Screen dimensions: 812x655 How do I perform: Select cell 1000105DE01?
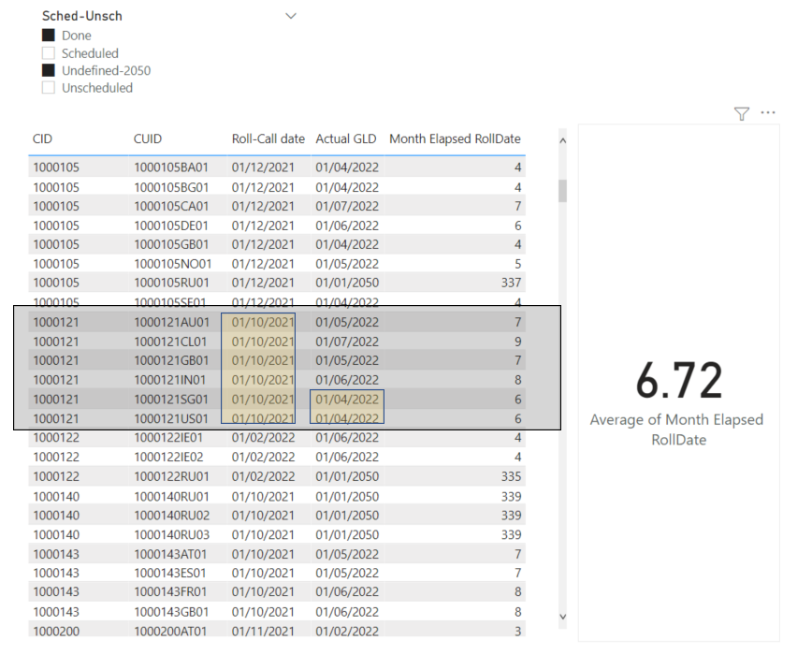[171, 226]
